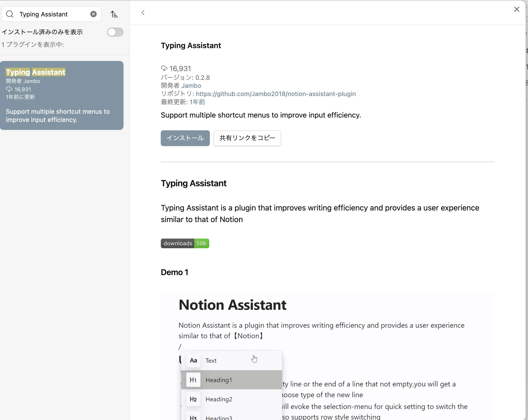Click the '1年前' last updated link

coord(197,102)
